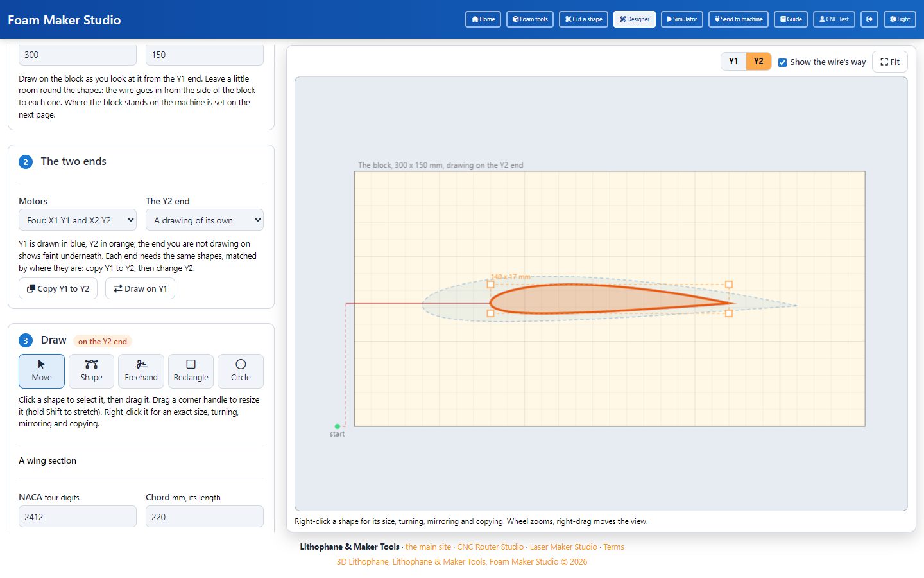Pick the Rectangle tool
This screenshot has height=578, width=924.
click(191, 371)
